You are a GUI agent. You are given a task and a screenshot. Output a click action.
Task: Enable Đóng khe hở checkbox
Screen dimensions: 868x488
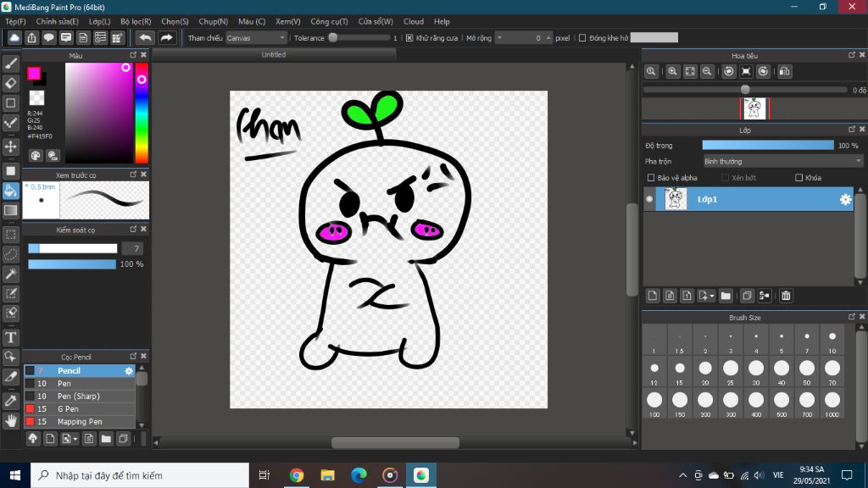(581, 37)
